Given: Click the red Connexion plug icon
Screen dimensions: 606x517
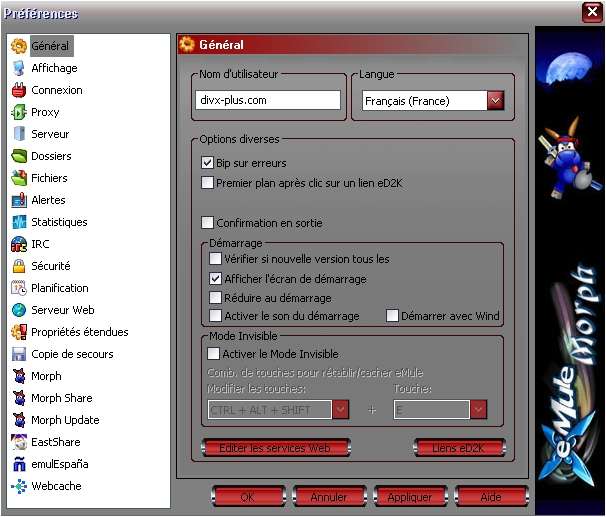Looking at the screenshot, I should pos(19,90).
